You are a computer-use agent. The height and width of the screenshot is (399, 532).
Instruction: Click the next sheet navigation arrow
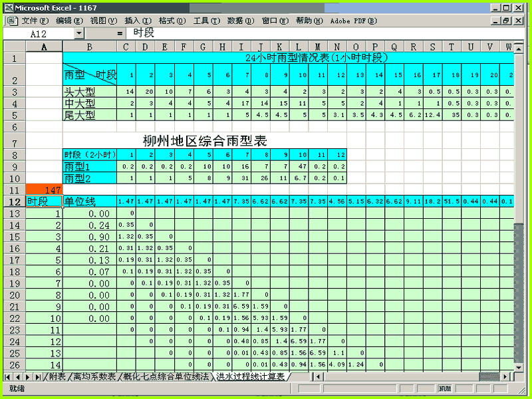coord(28,376)
